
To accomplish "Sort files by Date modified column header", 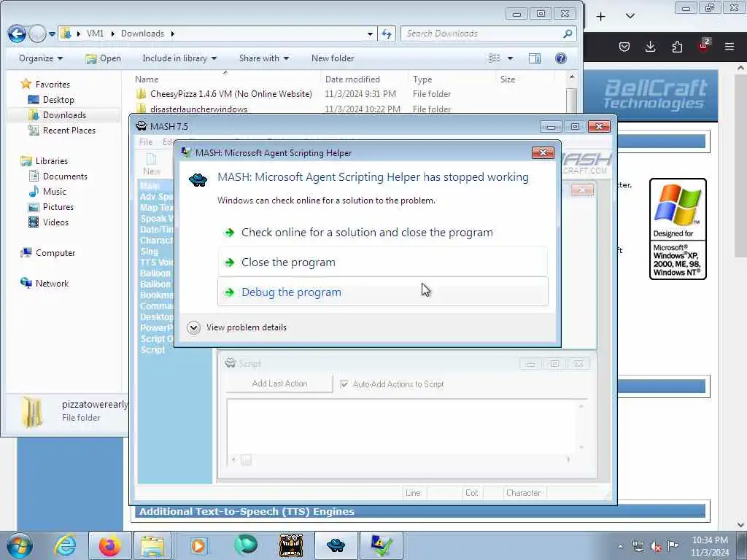I will tap(352, 79).
